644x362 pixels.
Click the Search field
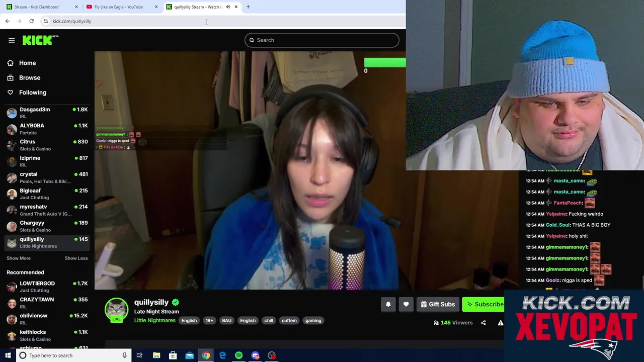tap(322, 40)
